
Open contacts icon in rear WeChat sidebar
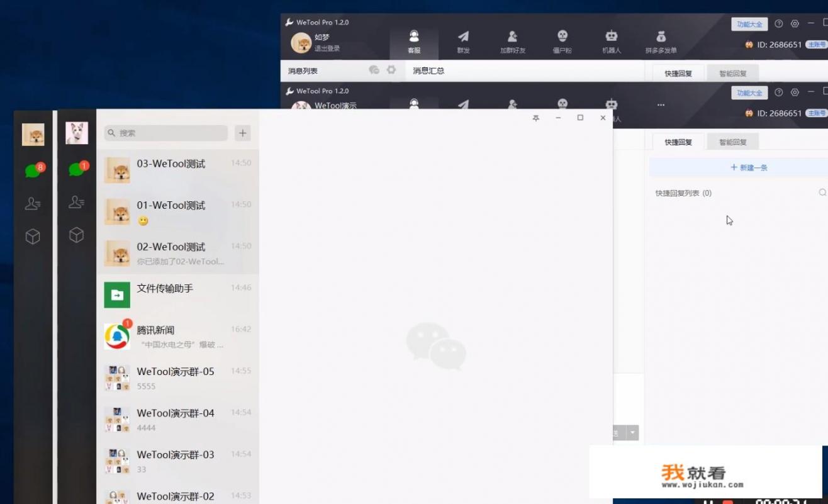click(33, 203)
